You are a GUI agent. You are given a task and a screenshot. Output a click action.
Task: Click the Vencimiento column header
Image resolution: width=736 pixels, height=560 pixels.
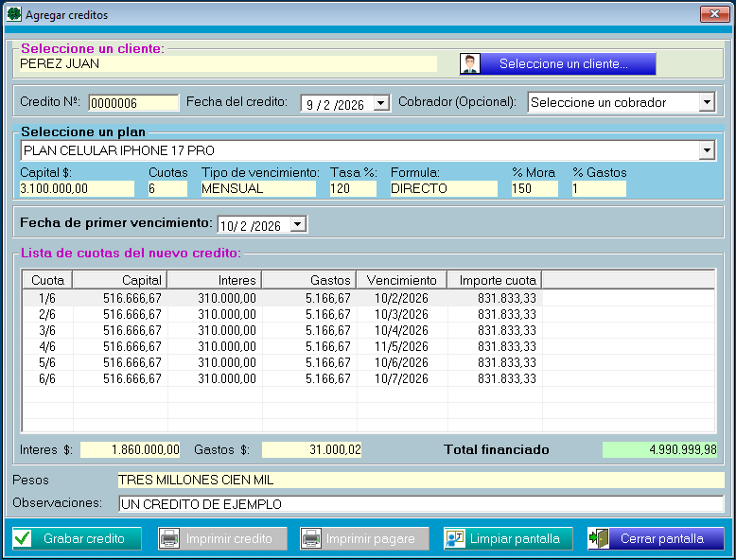[401, 280]
